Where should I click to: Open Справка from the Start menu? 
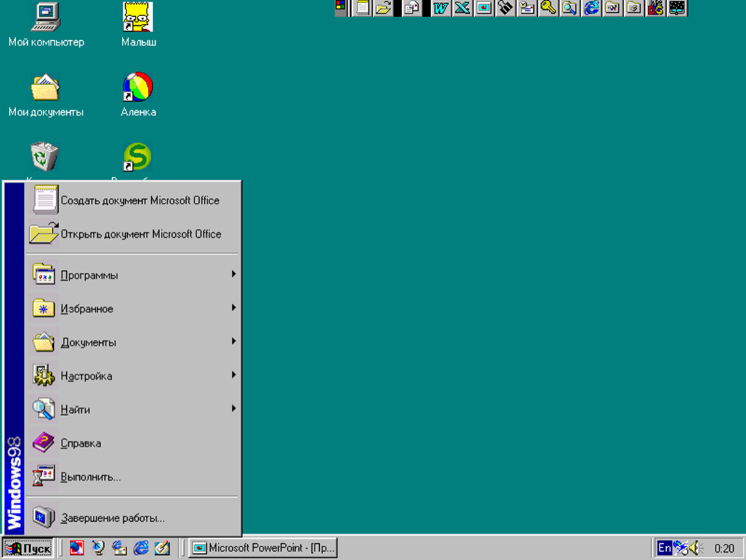click(133, 443)
